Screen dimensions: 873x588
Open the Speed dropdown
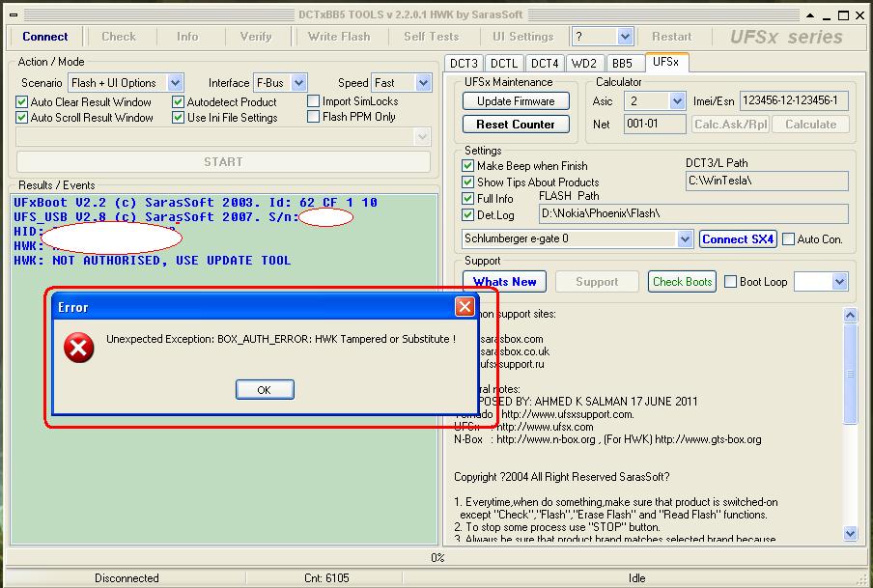pyautogui.click(x=423, y=83)
